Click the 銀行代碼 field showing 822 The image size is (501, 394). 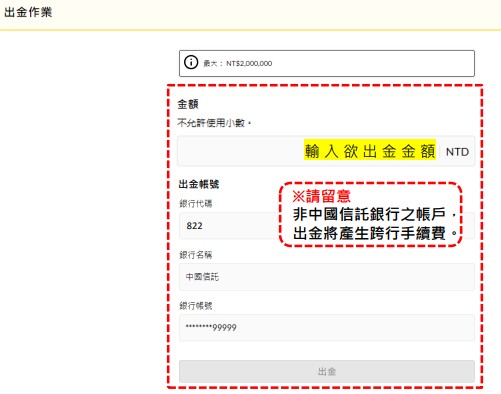point(327,226)
